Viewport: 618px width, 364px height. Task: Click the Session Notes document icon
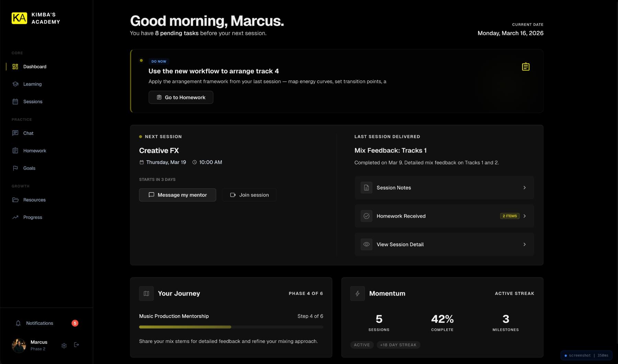click(x=366, y=188)
